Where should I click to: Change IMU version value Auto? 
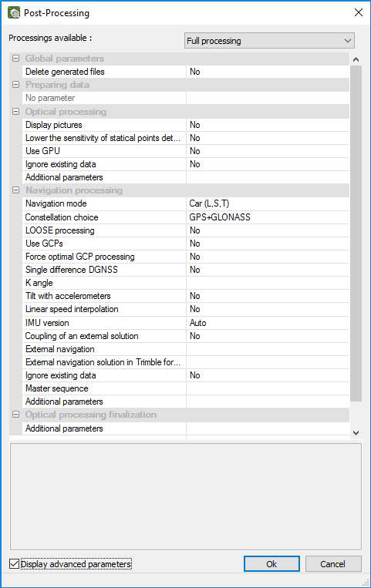[x=268, y=323]
